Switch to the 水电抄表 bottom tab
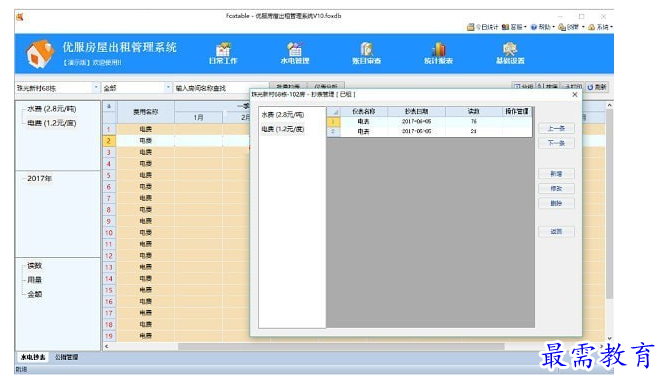 (33, 357)
